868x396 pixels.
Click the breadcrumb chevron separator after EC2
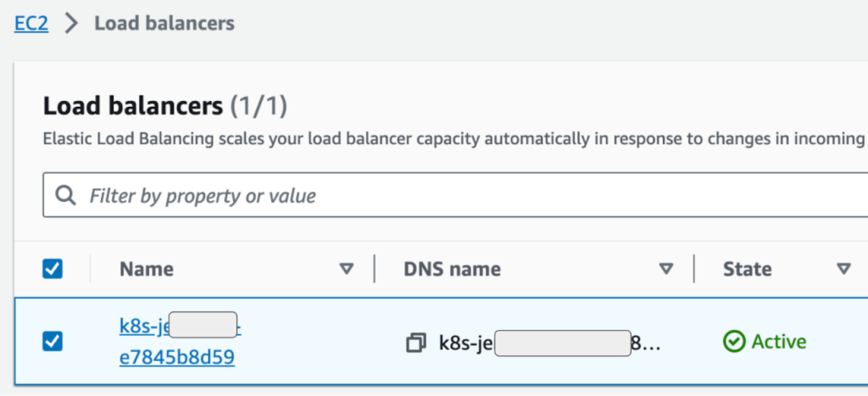click(x=71, y=24)
